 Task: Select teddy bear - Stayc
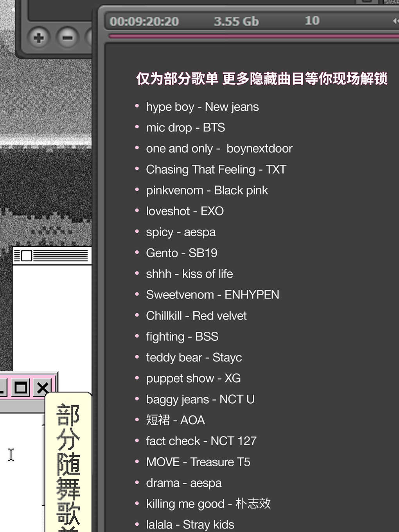tap(194, 358)
